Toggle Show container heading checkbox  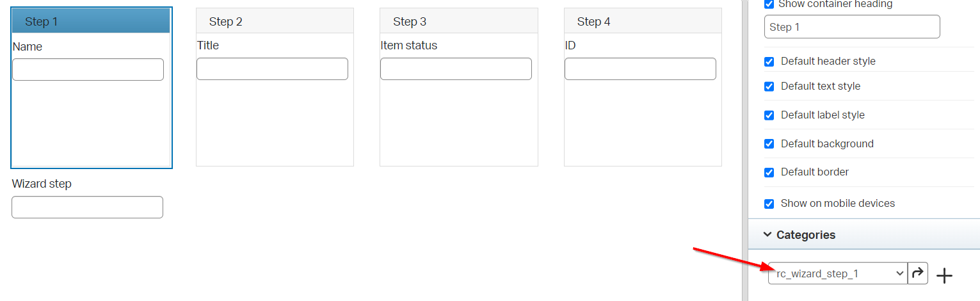(769, 4)
